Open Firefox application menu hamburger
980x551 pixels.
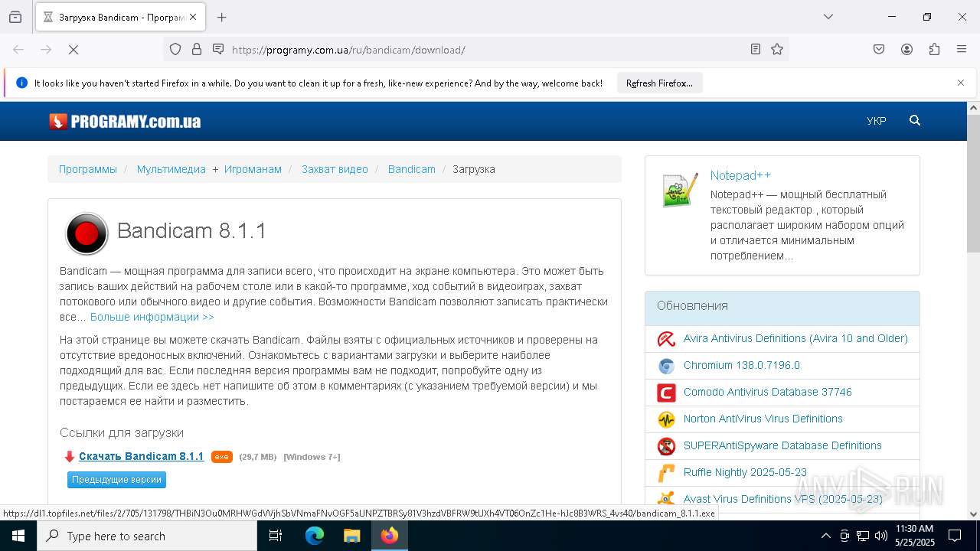pos(962,50)
